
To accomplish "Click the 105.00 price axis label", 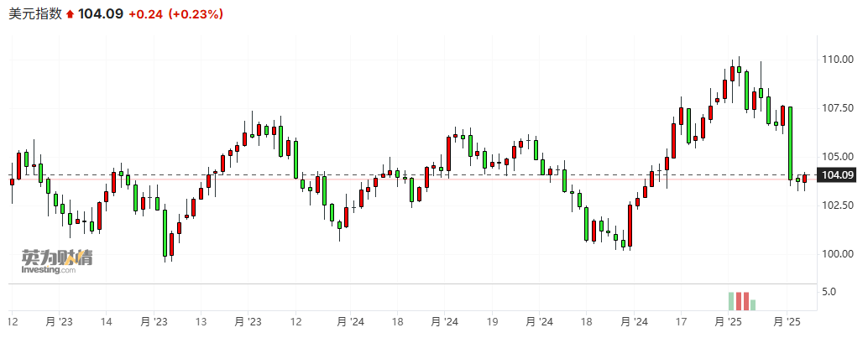I will point(839,157).
